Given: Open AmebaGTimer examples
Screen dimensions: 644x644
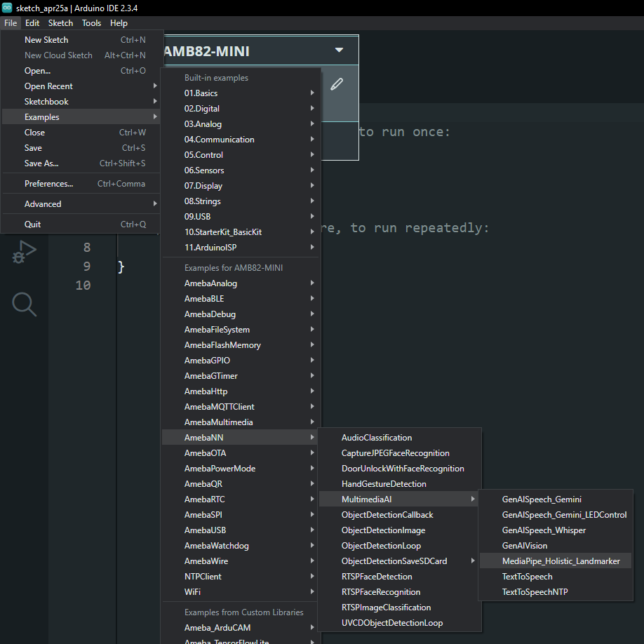Looking at the screenshot, I should (240, 376).
